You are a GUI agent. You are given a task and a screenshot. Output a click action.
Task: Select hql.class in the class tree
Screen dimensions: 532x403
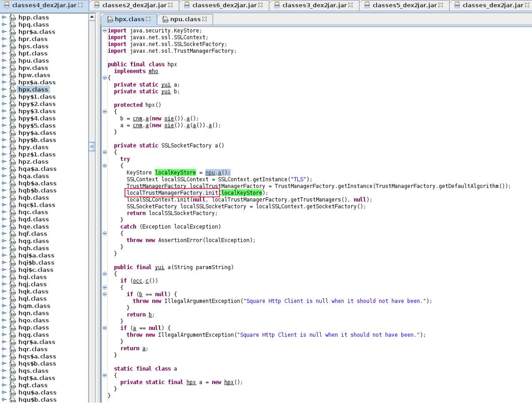click(33, 299)
